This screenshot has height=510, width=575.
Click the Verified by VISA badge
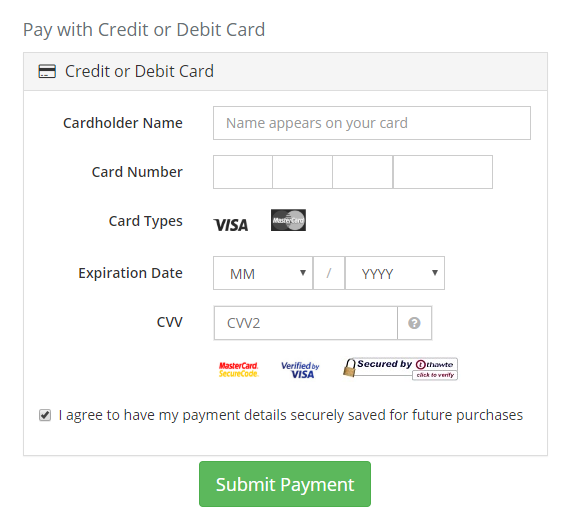(300, 370)
